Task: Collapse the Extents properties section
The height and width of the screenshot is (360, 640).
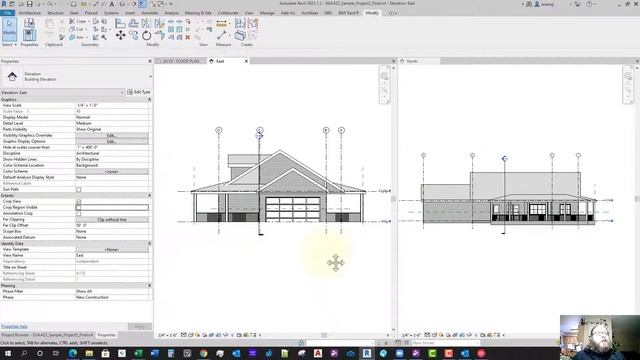Action: [149, 196]
